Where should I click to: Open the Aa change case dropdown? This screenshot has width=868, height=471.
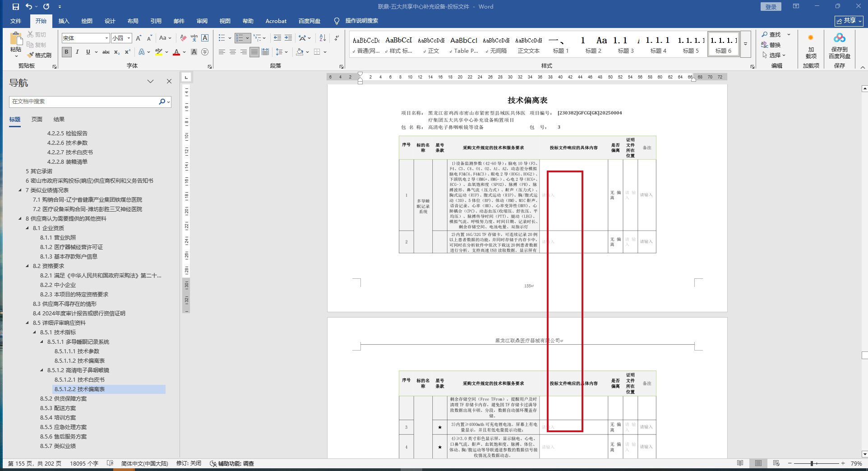tap(165, 38)
